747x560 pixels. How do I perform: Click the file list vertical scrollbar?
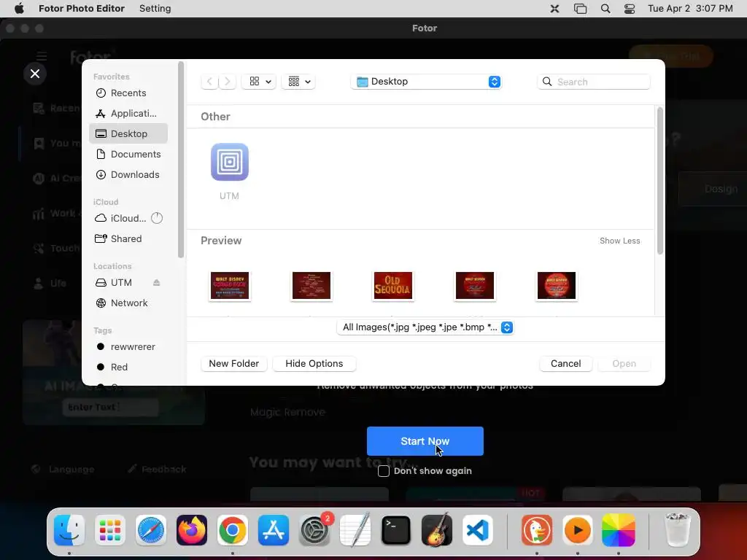coord(659,181)
